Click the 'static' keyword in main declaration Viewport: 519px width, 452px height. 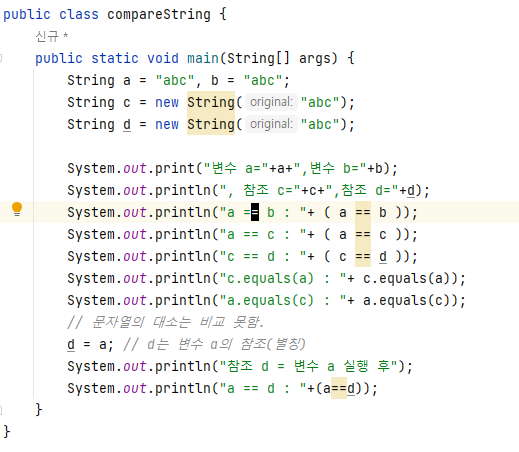(115, 58)
